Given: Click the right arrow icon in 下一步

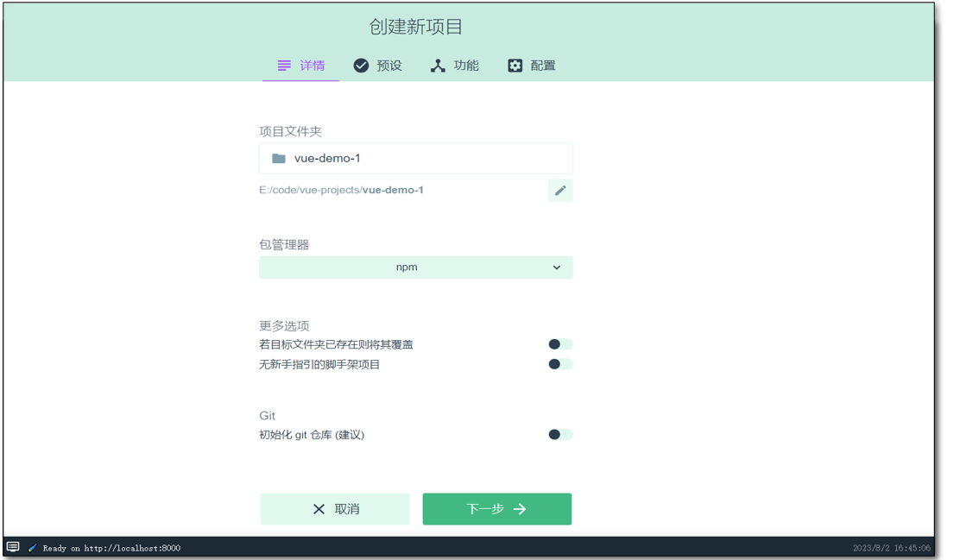Looking at the screenshot, I should pyautogui.click(x=520, y=509).
